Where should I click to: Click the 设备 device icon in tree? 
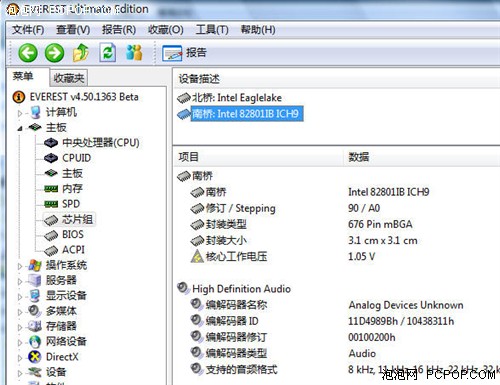(x=35, y=372)
